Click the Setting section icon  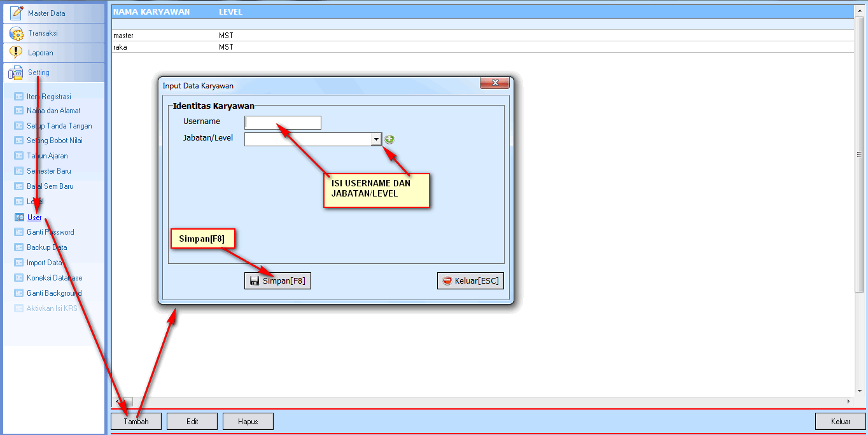point(17,73)
